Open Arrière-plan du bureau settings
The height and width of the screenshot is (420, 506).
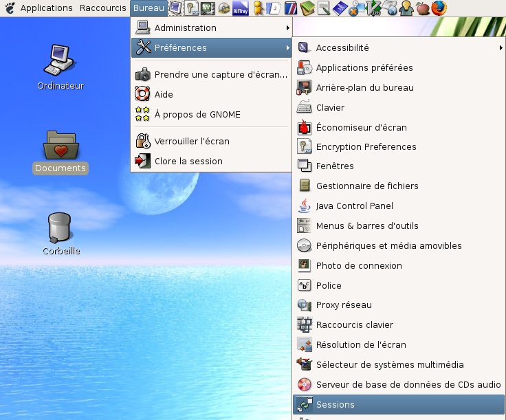coord(399,88)
